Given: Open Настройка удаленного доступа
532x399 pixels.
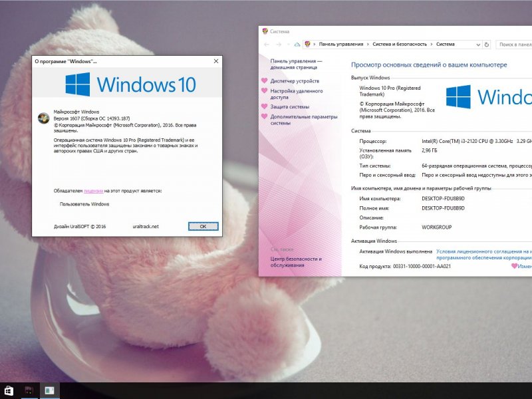Looking at the screenshot, I should tap(297, 94).
